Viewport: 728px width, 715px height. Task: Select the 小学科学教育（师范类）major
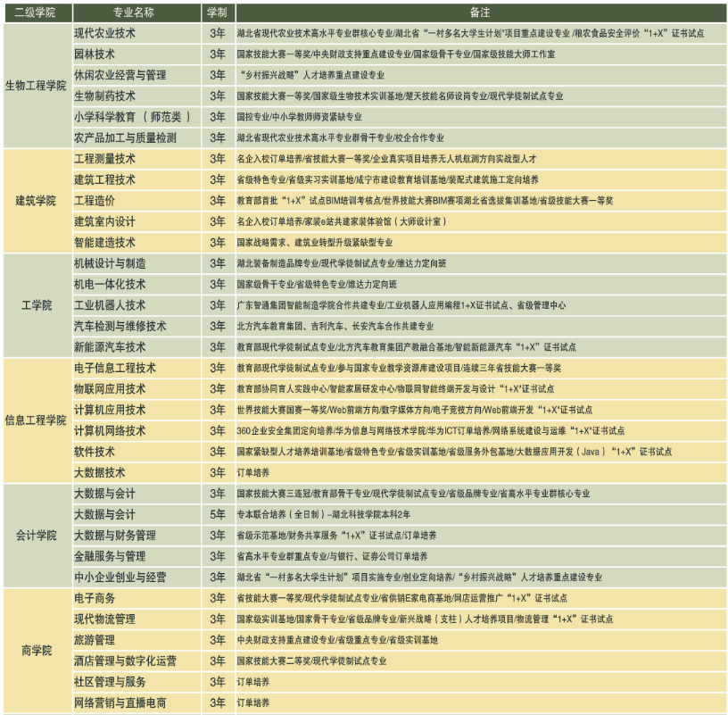(132, 117)
